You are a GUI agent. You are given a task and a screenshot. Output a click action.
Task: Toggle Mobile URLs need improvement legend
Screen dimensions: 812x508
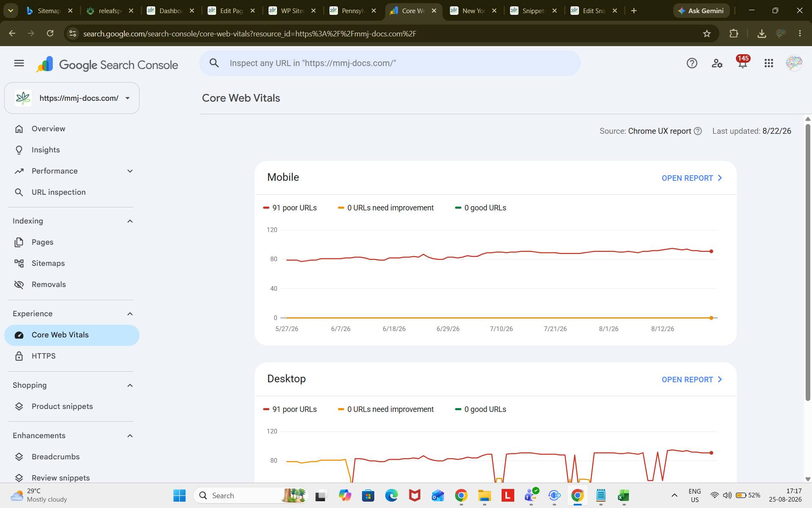point(386,208)
